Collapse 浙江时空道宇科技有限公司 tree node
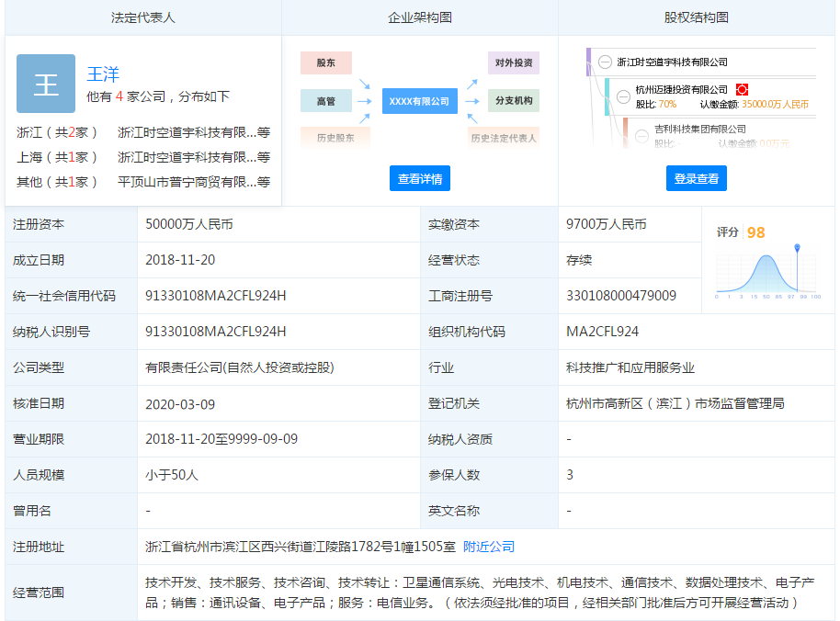Viewport: 840px width, 621px height. tap(605, 62)
